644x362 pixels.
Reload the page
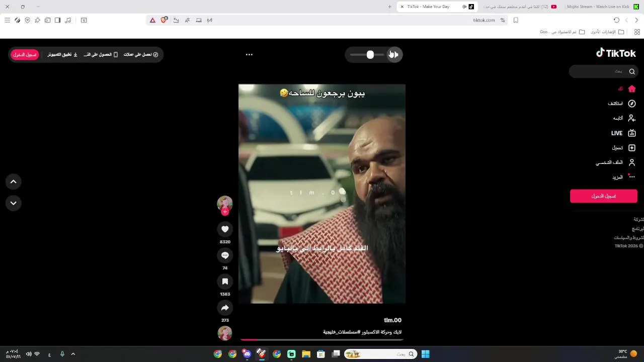point(616,20)
